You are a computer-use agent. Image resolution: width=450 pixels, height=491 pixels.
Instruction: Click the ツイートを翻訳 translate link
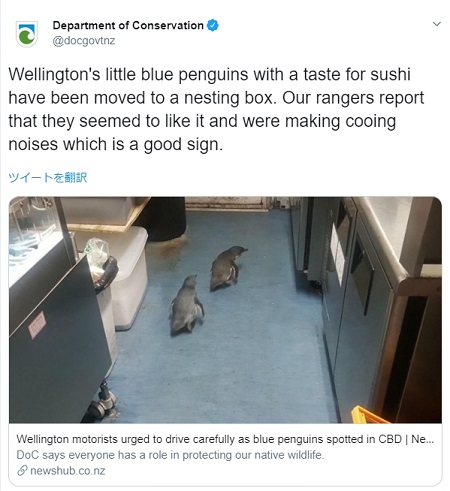point(48,177)
